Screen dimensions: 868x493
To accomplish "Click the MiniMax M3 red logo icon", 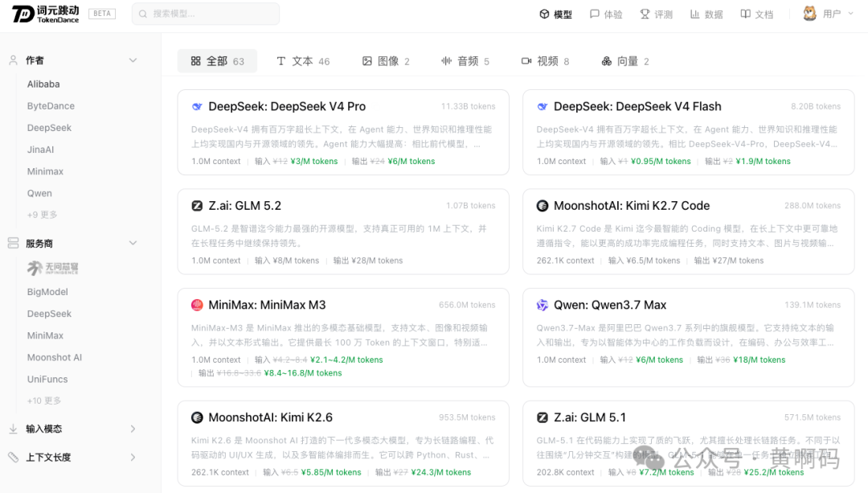I will tap(197, 305).
